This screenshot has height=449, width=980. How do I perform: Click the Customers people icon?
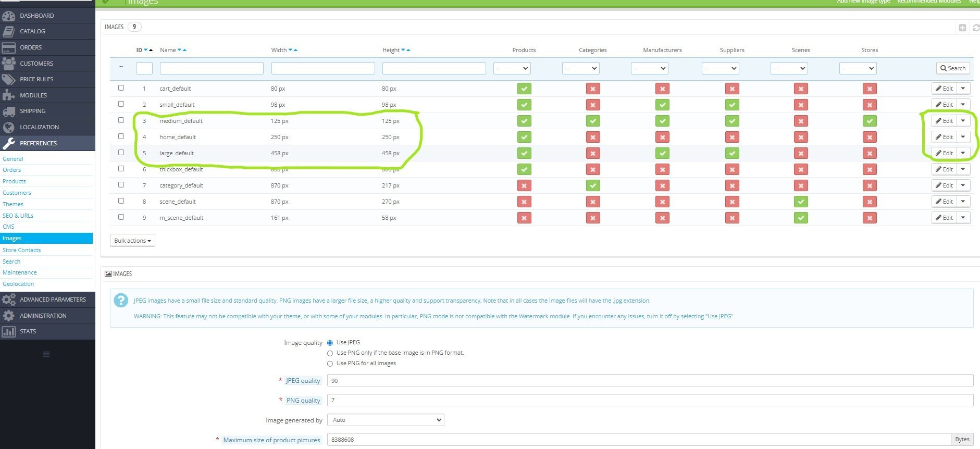(x=8, y=63)
